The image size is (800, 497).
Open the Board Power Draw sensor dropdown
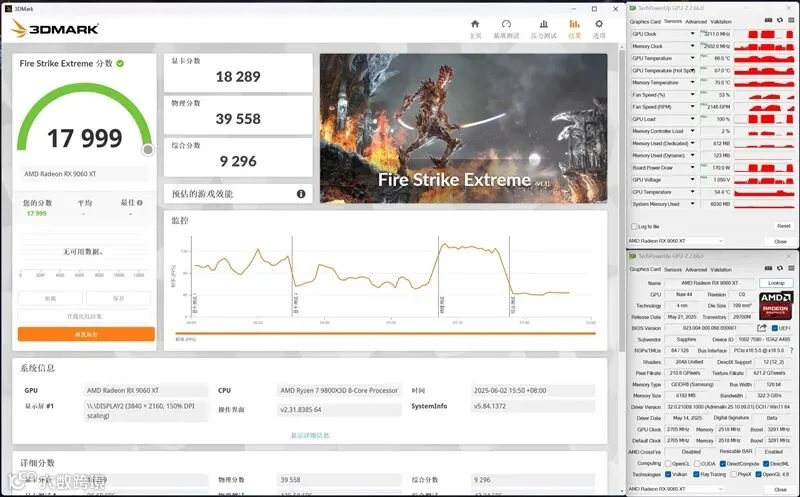(692, 167)
